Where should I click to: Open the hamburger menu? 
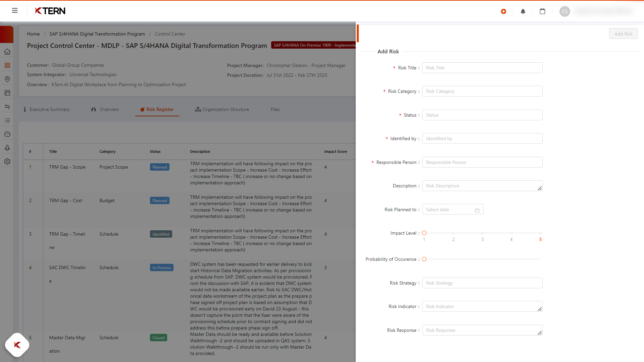tap(15, 11)
